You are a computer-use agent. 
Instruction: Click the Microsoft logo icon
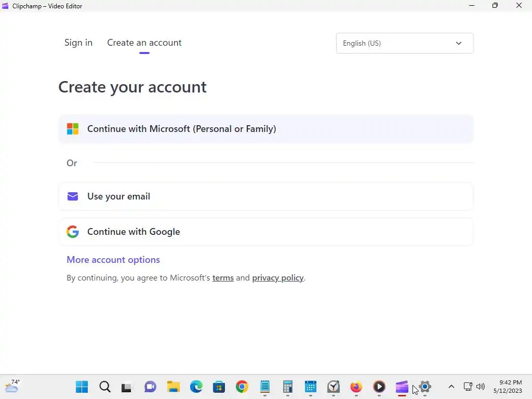[x=73, y=129]
